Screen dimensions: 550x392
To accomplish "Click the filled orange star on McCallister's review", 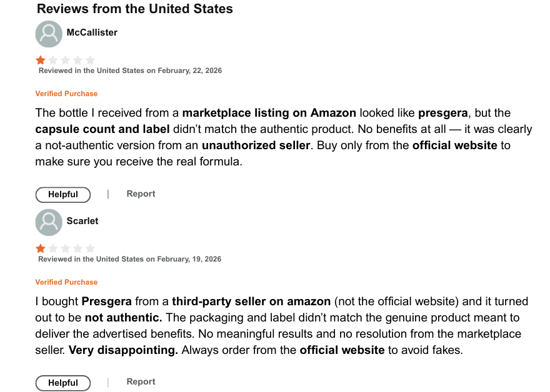I will [41, 61].
